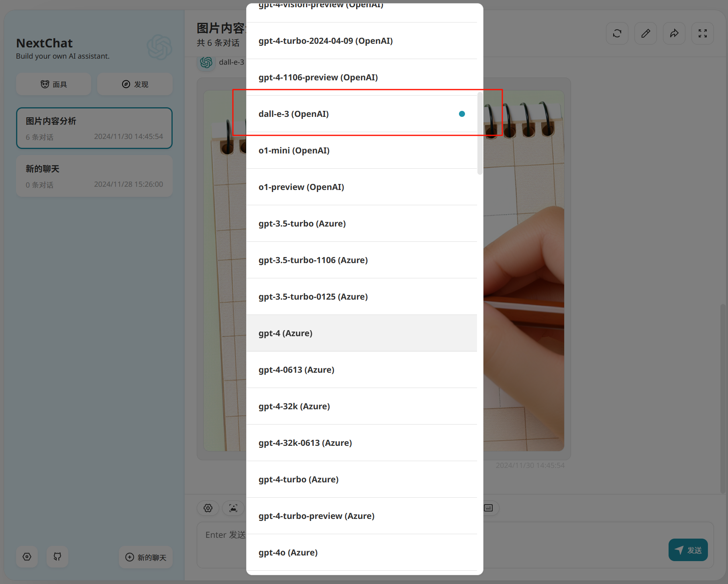Start a 新的聊天 from sidebar button

pos(146,557)
